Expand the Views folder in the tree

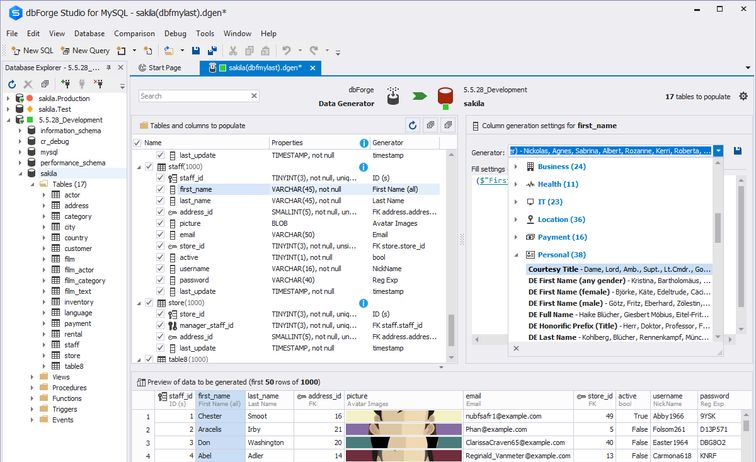[x=32, y=377]
